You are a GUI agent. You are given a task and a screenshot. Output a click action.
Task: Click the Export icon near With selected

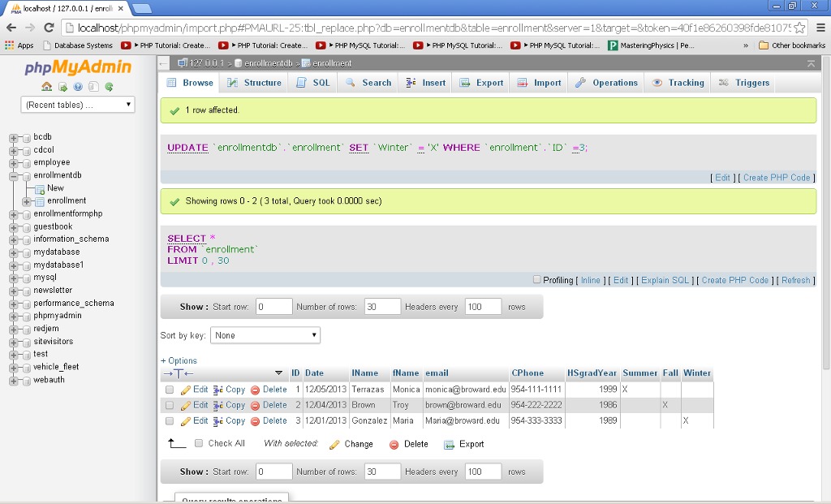click(448, 443)
